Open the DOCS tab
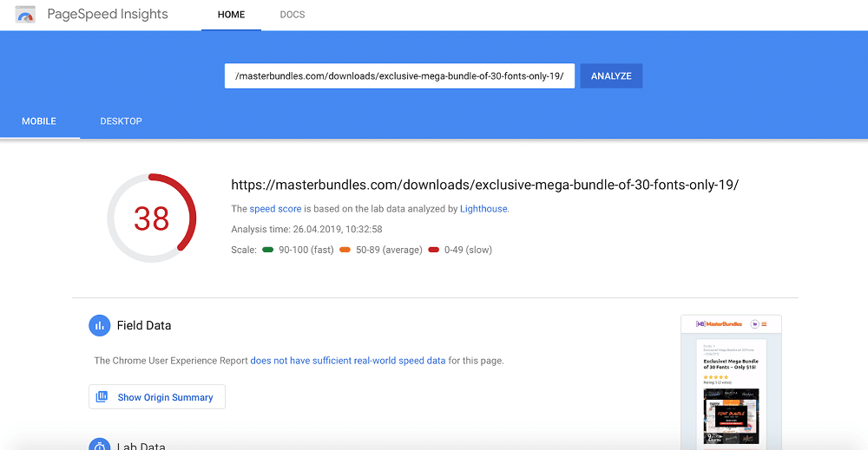This screenshot has height=450, width=868. (293, 15)
